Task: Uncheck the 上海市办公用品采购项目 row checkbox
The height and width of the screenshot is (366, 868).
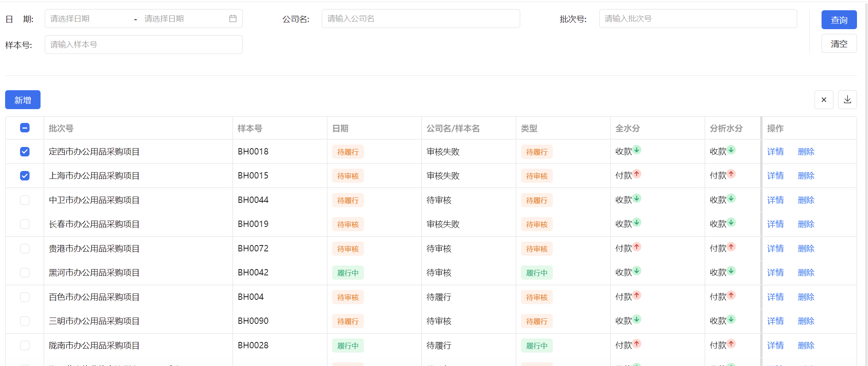Action: (25, 176)
